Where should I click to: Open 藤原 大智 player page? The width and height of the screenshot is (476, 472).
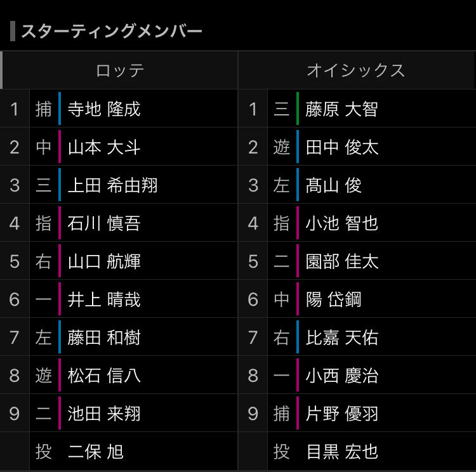tap(342, 109)
